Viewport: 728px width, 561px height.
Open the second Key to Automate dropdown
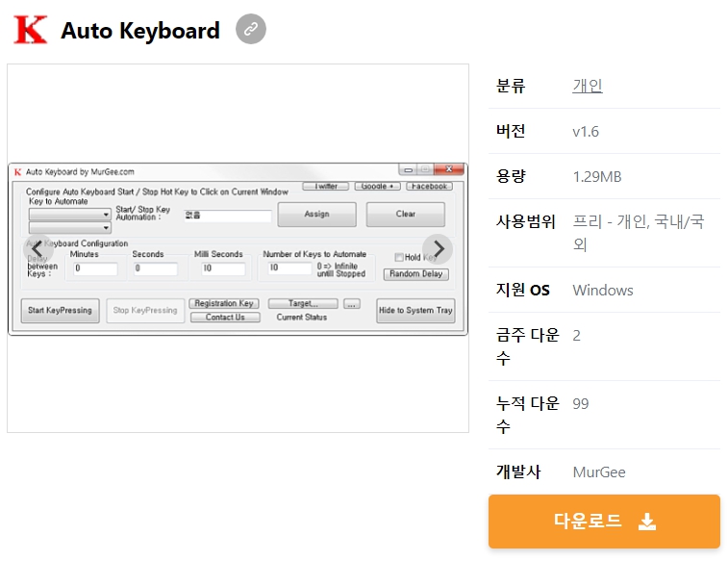69,227
